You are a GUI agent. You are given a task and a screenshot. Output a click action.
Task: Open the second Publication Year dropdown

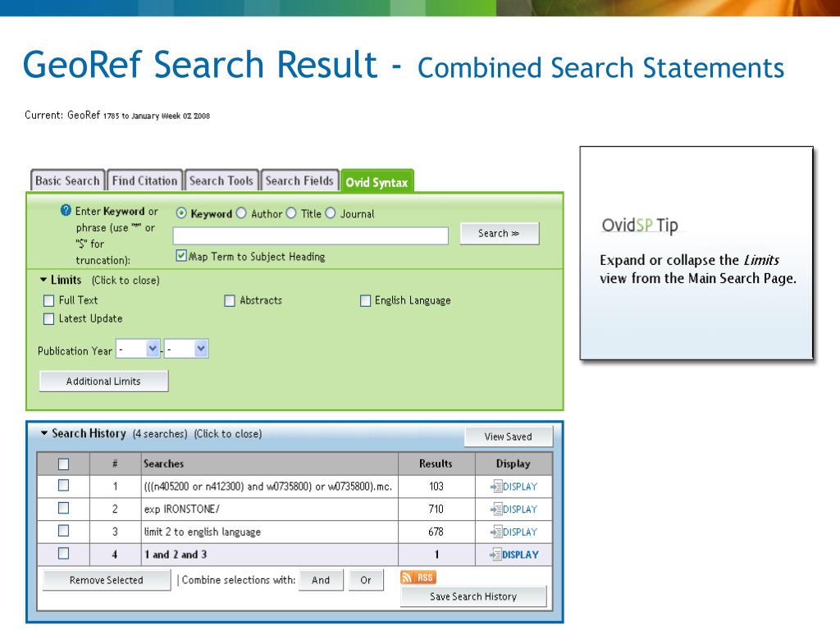coord(186,349)
